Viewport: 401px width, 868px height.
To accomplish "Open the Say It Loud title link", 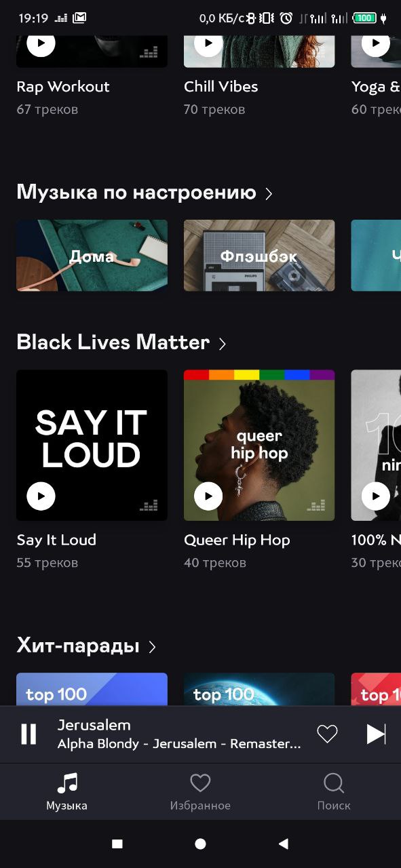I will point(56,540).
